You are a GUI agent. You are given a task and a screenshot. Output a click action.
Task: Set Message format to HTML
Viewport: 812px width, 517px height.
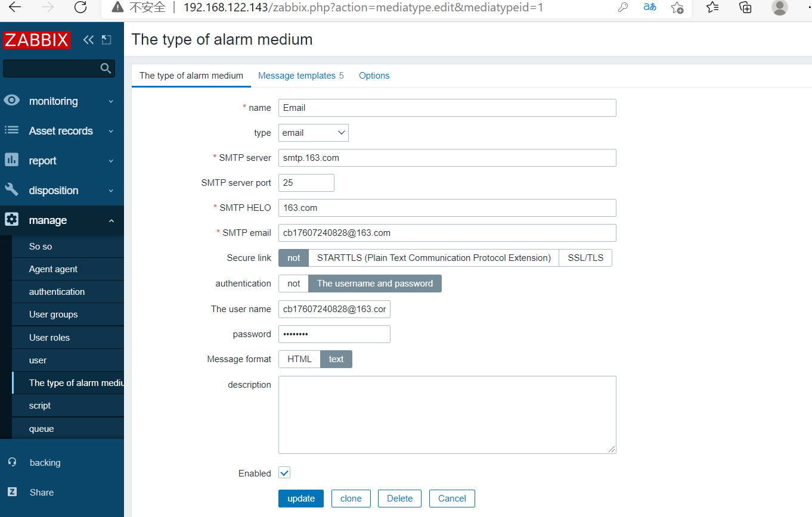(299, 359)
